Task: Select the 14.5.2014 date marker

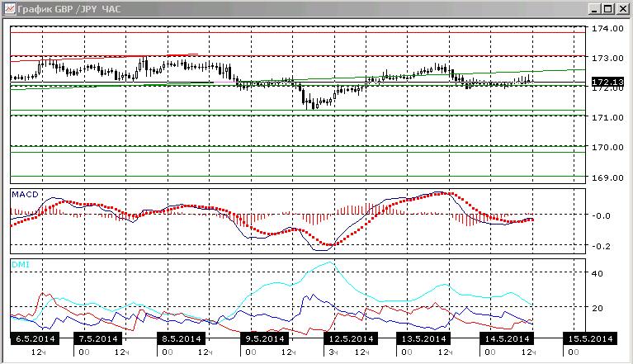Action: coord(507,338)
